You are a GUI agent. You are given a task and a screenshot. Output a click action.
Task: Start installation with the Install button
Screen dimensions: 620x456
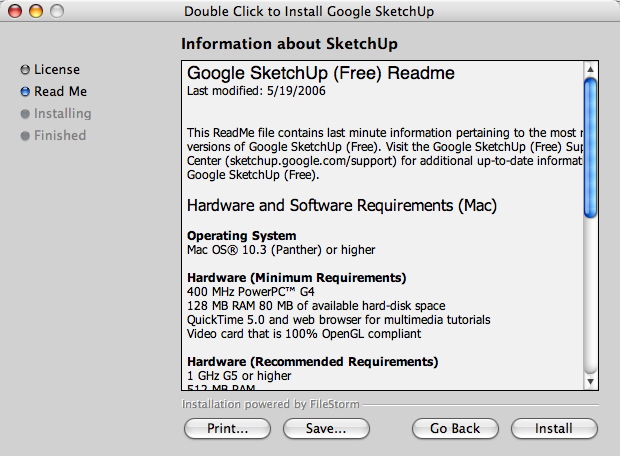coord(554,428)
